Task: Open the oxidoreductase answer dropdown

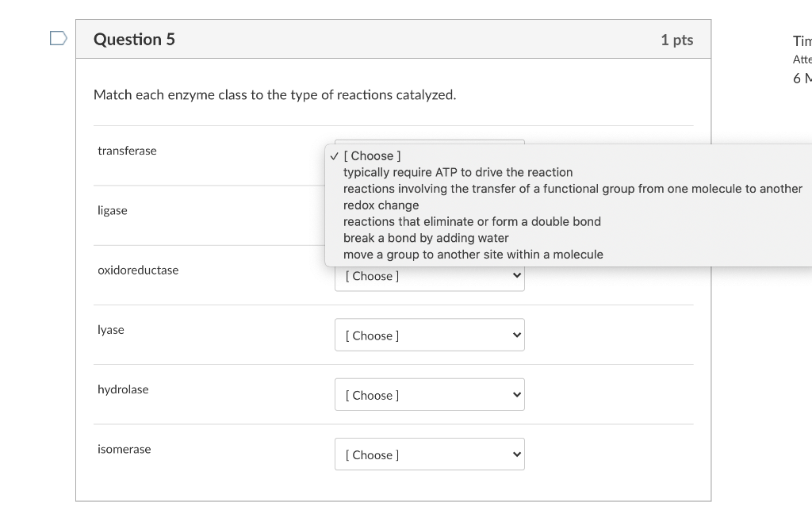Action: pyautogui.click(x=430, y=275)
